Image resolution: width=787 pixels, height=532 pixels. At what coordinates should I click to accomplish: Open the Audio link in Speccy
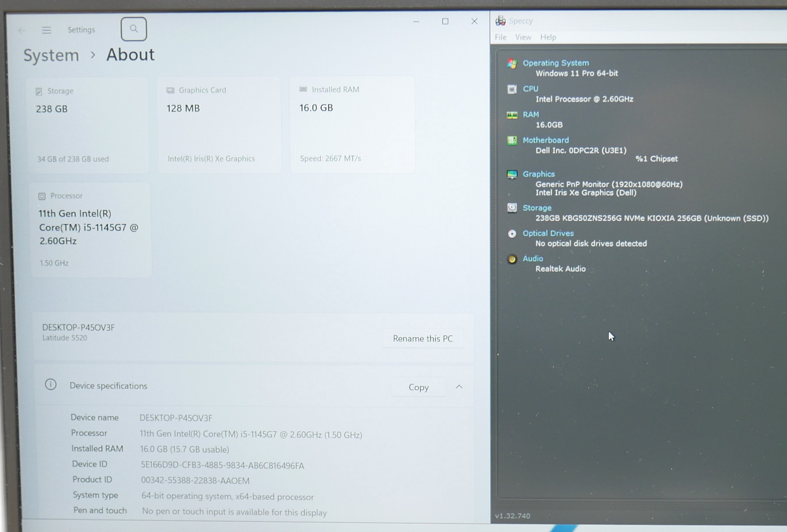point(533,258)
